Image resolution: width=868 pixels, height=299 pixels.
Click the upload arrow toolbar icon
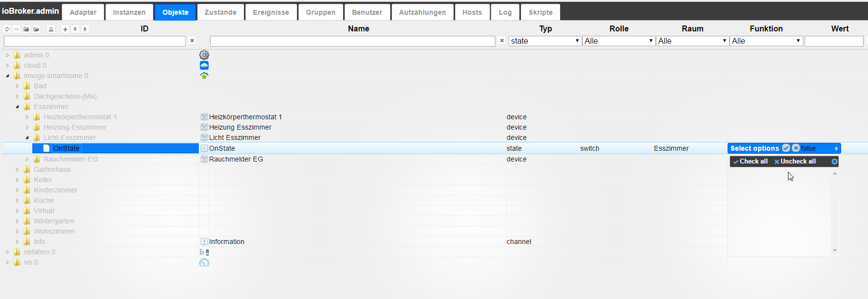(x=75, y=29)
